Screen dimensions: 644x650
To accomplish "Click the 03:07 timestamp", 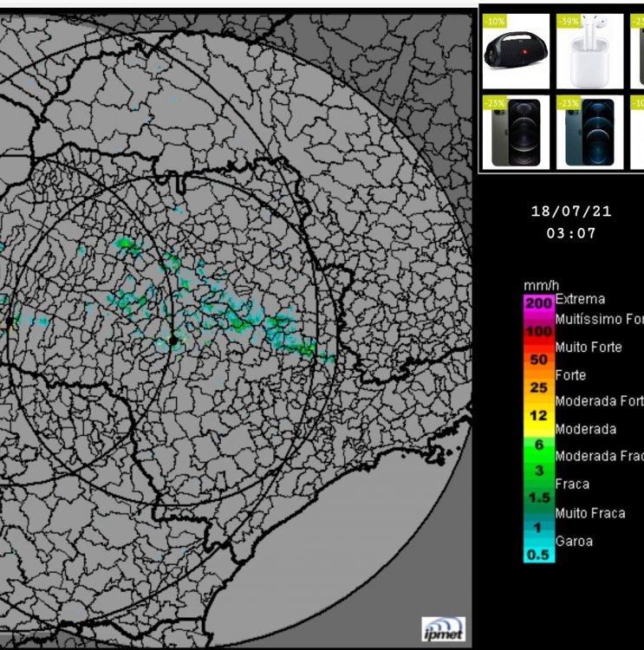I will click(x=571, y=233).
